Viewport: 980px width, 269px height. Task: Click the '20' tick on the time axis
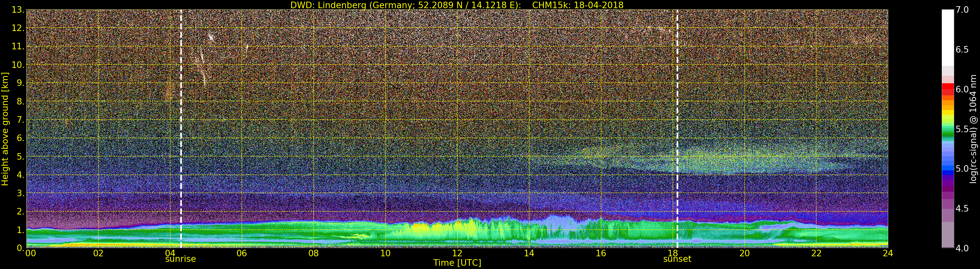coord(745,253)
